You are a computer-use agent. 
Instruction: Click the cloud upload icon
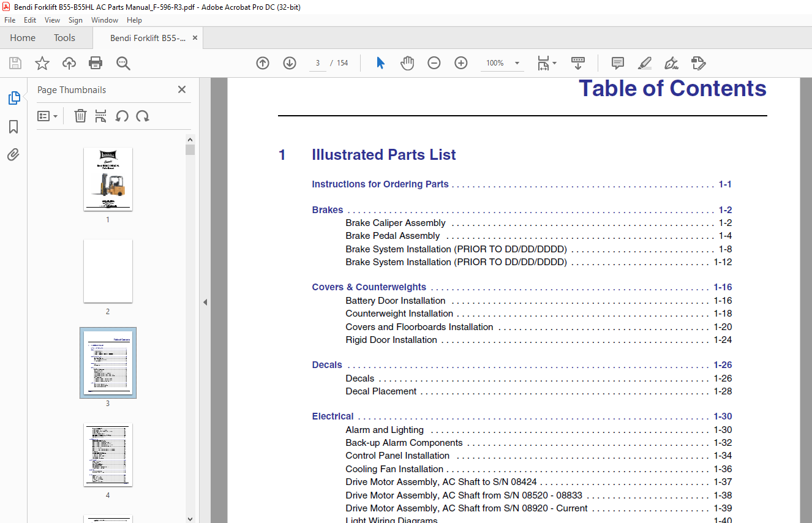click(69, 63)
